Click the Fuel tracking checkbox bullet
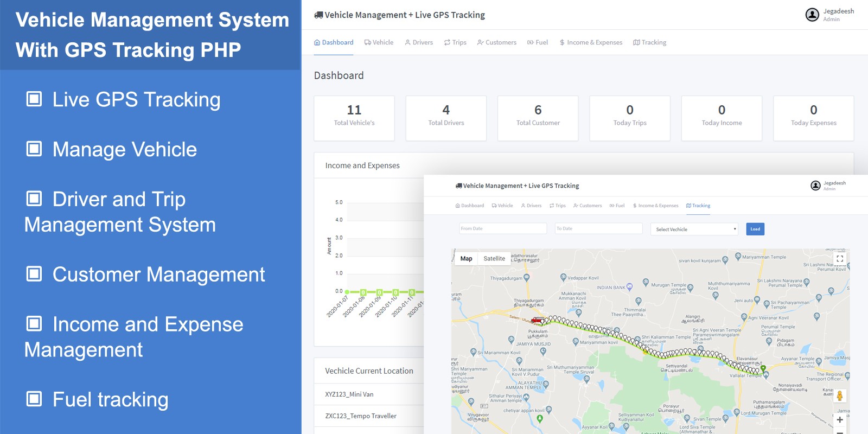 pos(34,399)
